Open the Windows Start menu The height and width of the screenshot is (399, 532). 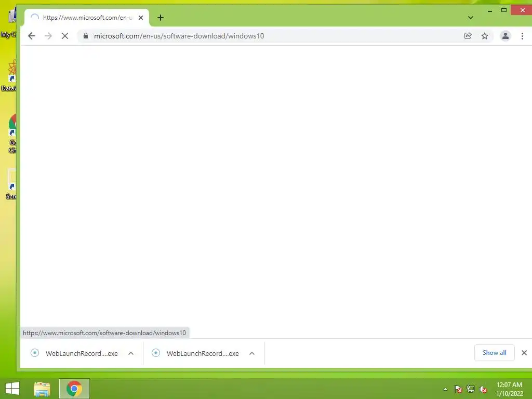(12, 389)
